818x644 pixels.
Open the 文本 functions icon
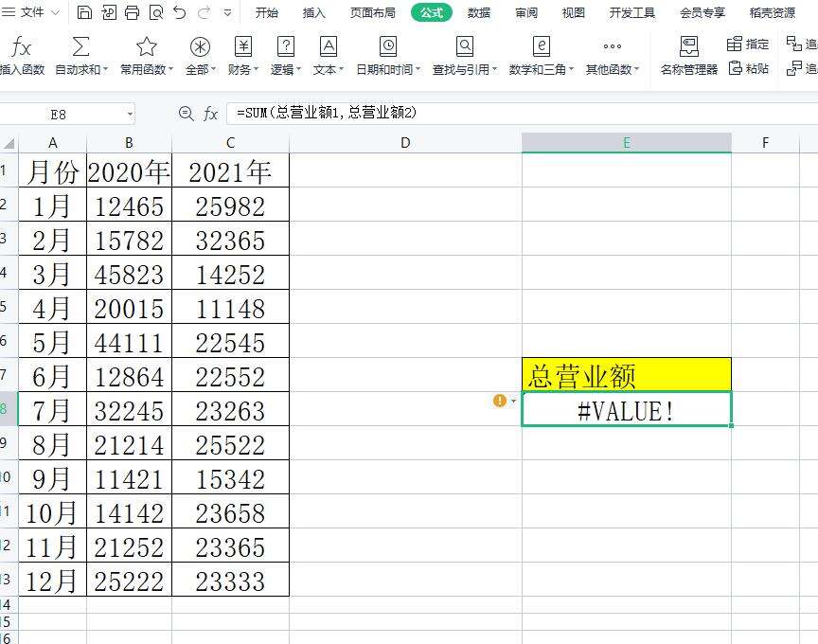point(329,46)
